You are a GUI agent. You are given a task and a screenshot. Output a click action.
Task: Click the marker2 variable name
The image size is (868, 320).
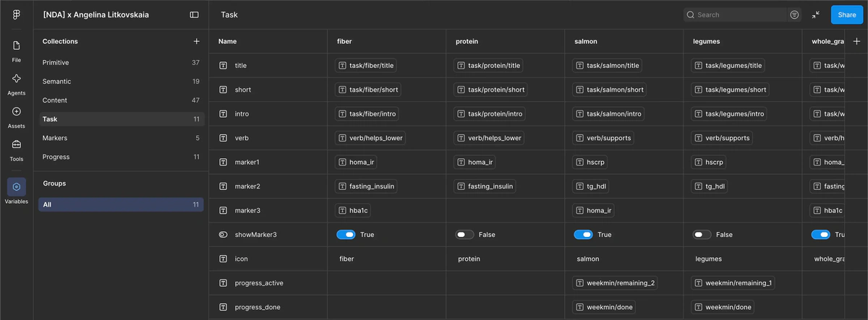point(247,186)
